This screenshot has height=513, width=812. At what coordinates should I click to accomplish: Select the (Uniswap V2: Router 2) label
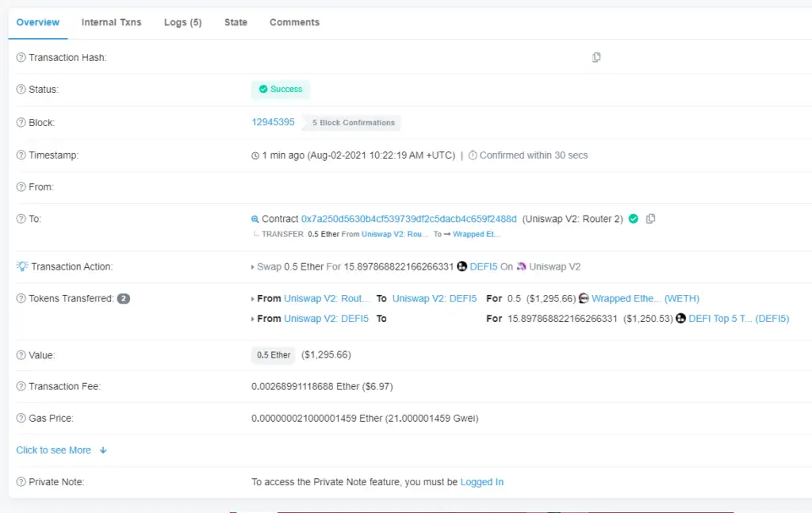[573, 219]
